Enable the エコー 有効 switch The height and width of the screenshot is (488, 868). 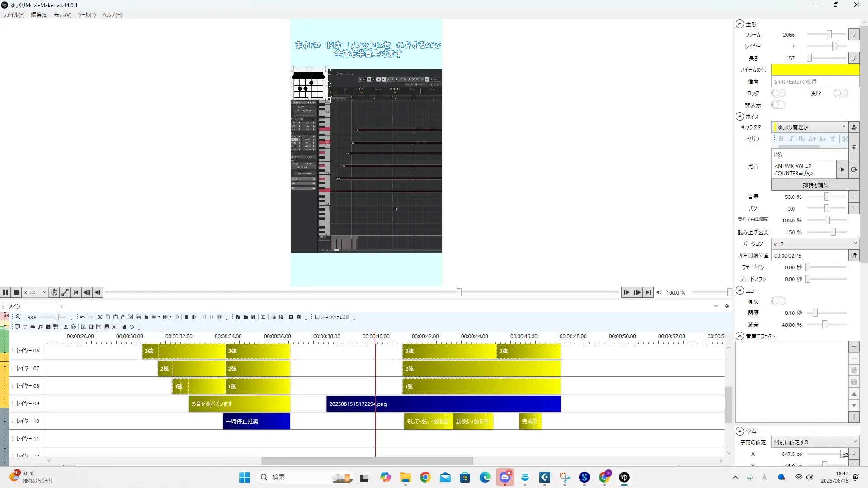pos(778,301)
